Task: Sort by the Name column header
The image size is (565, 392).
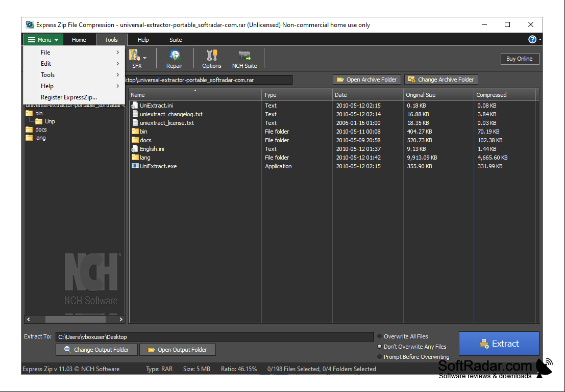Action: (x=195, y=95)
